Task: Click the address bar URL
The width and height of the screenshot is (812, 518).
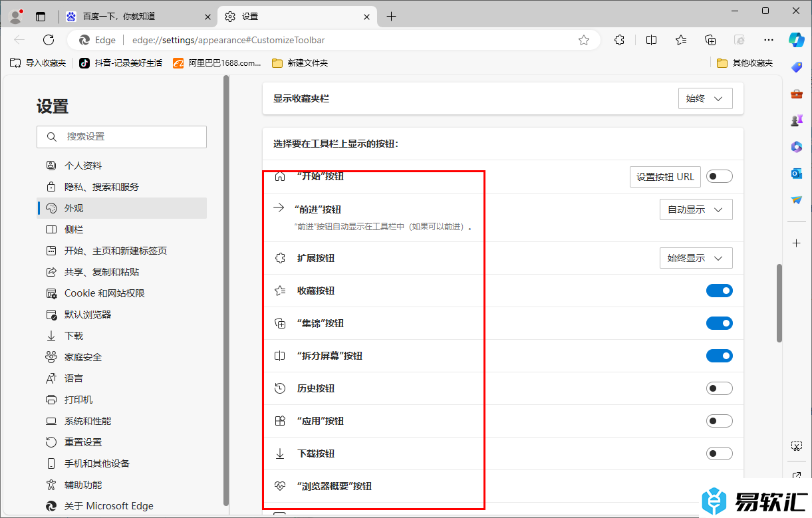Action: [228, 40]
